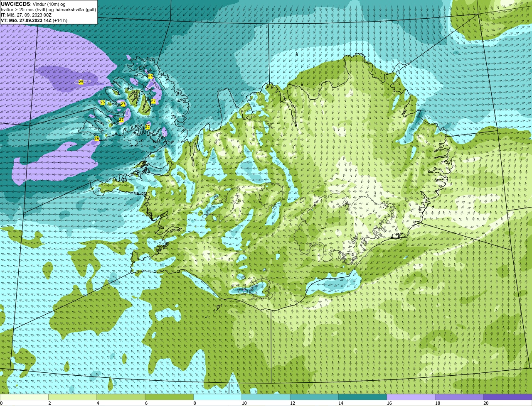
Task: Click the colour bar label '14'
Action: tap(341, 403)
